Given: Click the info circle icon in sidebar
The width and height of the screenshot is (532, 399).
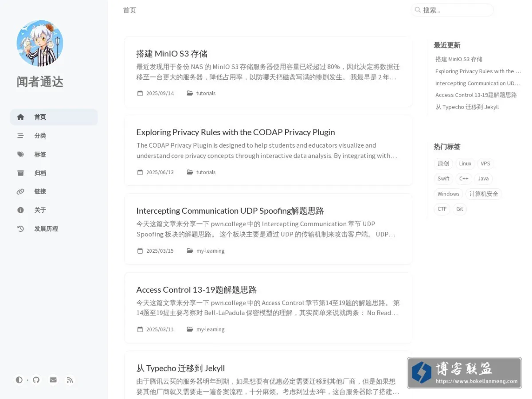Looking at the screenshot, I should tap(20, 210).
